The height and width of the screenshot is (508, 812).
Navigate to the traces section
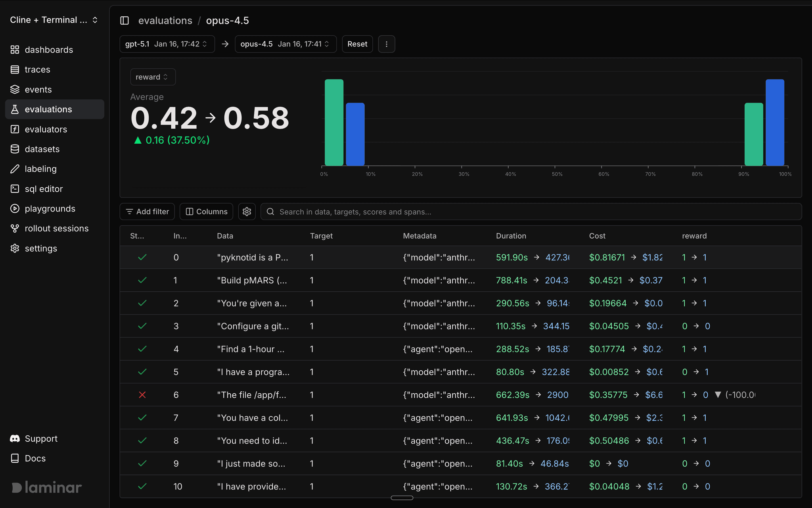(x=37, y=70)
